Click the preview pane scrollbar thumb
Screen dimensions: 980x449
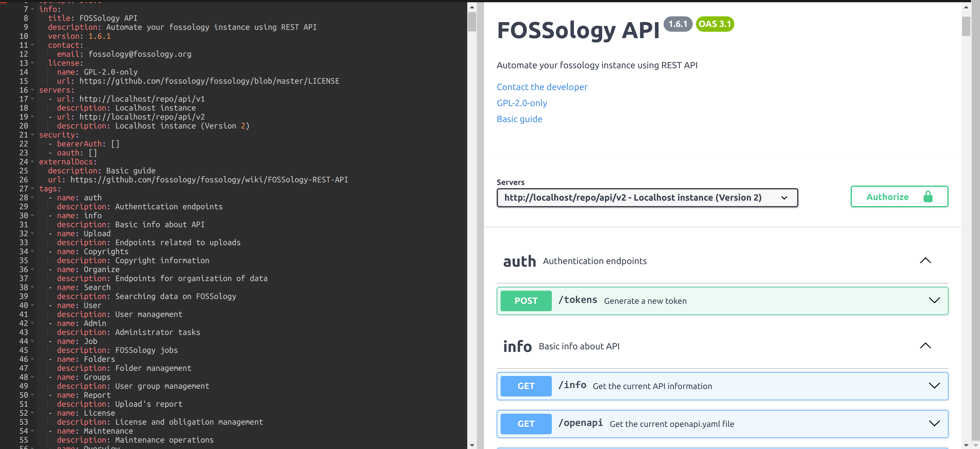coord(966,26)
